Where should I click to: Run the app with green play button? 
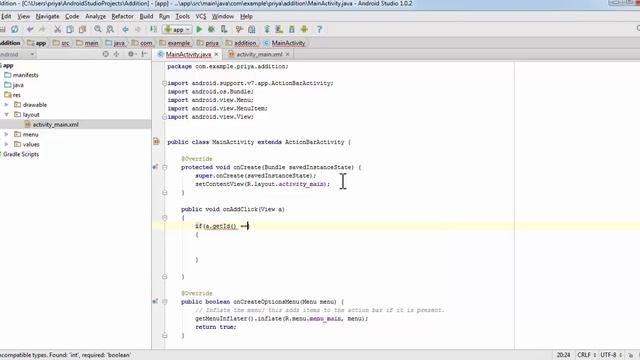(x=199, y=29)
